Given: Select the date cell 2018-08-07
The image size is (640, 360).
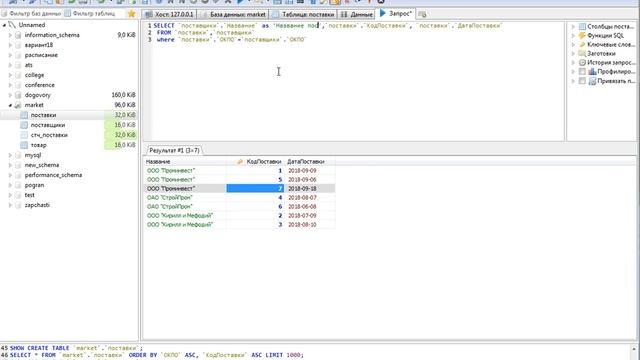Looking at the screenshot, I should click(309, 198).
